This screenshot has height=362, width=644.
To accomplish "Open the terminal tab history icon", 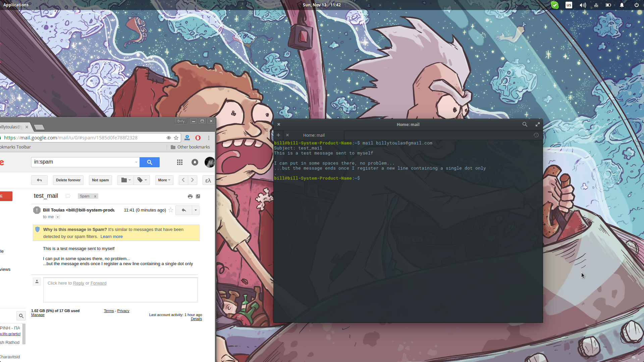I will pyautogui.click(x=536, y=135).
